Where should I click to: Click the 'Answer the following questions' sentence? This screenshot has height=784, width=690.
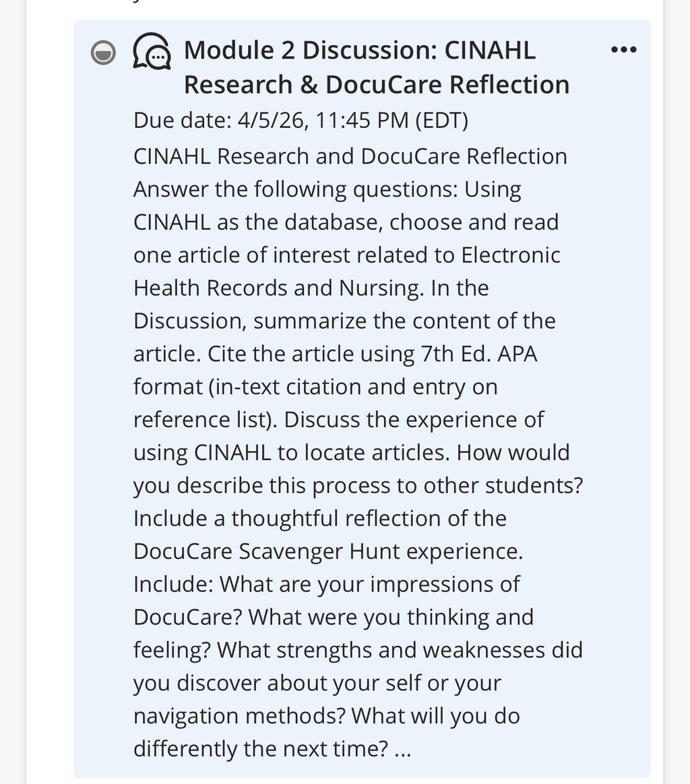point(295,189)
